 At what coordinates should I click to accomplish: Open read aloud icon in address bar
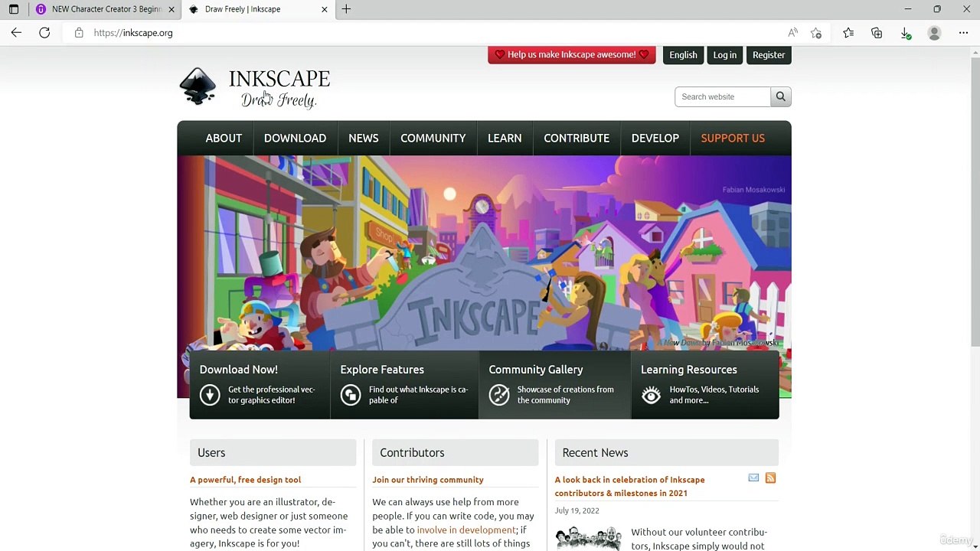click(x=793, y=33)
